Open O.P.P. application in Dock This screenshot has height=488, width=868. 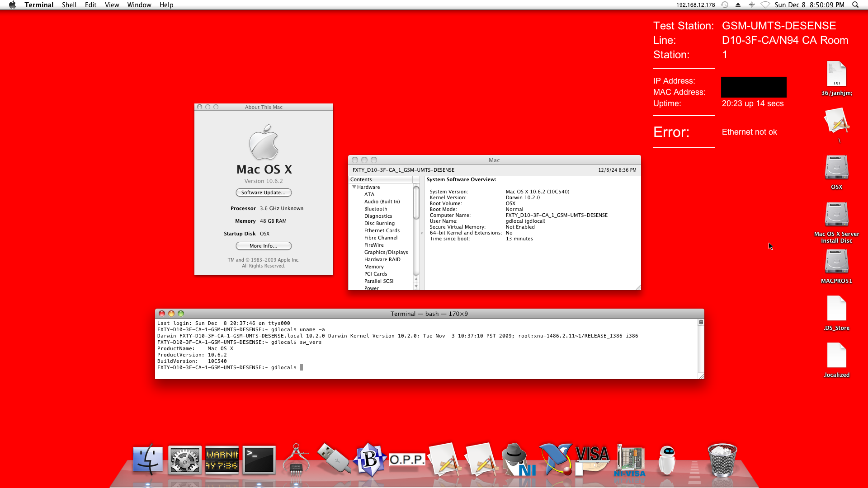(x=407, y=460)
